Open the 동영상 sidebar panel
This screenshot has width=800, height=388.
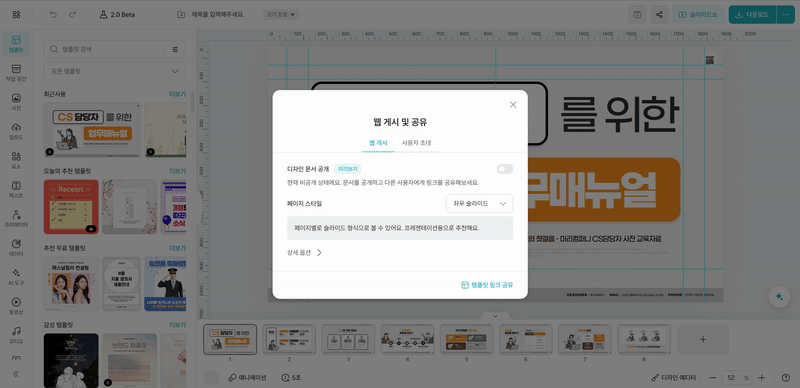coord(16,306)
